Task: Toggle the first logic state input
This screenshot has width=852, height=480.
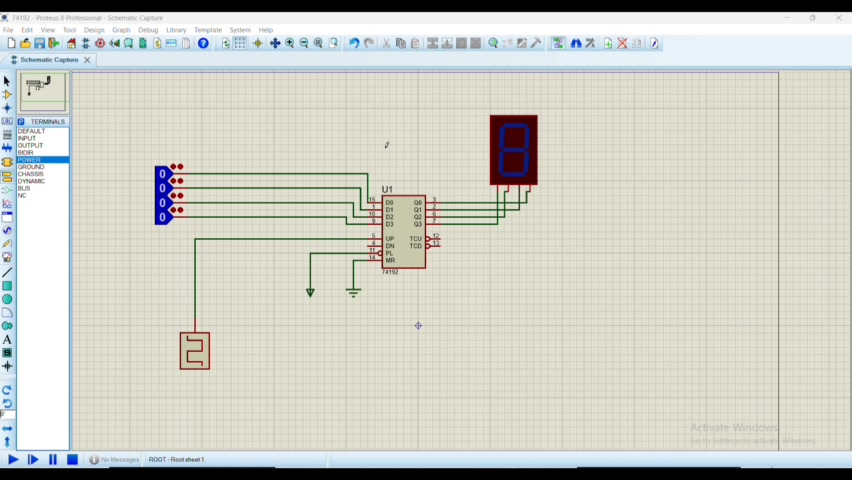Action: coord(162,174)
